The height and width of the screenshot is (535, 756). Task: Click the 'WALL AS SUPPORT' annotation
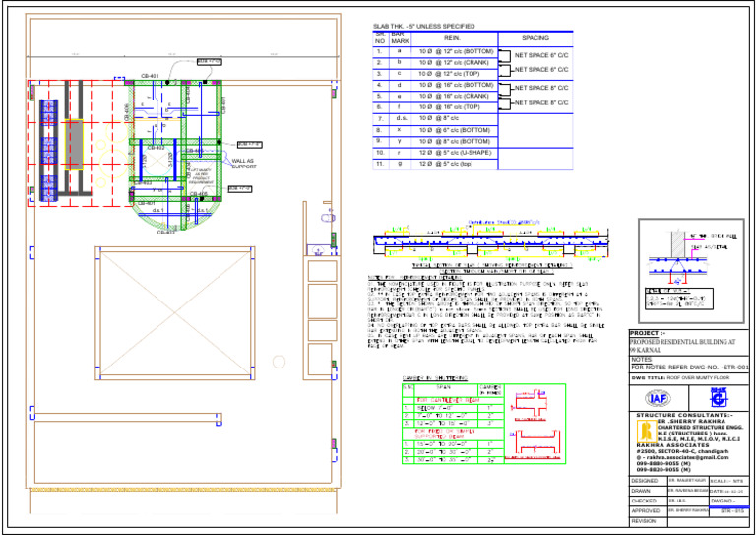coord(244,164)
